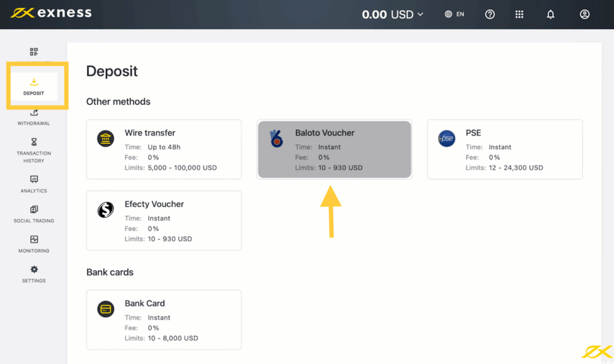Open the apps grid menu icon
Image resolution: width=614 pixels, height=364 pixels.
[x=519, y=14]
